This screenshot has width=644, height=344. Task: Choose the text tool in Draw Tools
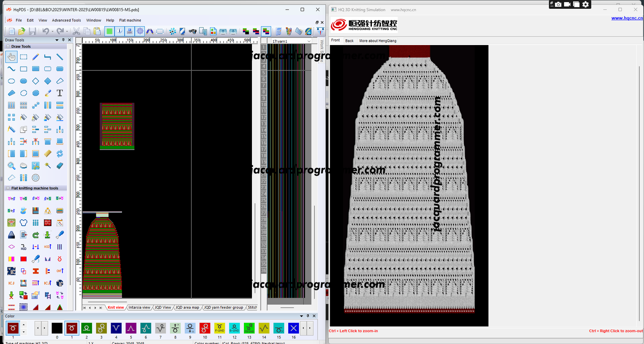[x=60, y=93]
